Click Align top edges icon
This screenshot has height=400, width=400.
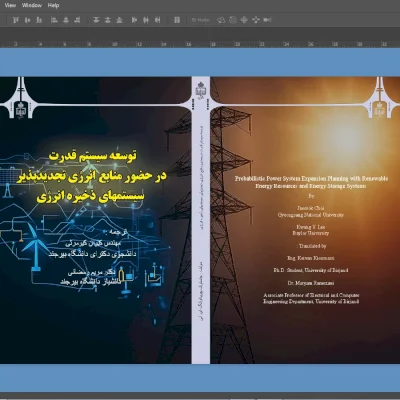point(16,20)
